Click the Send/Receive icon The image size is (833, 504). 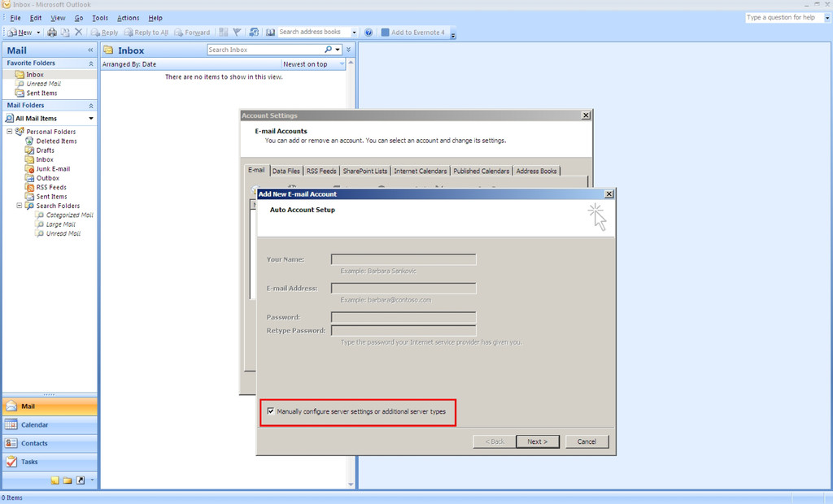pos(254,33)
